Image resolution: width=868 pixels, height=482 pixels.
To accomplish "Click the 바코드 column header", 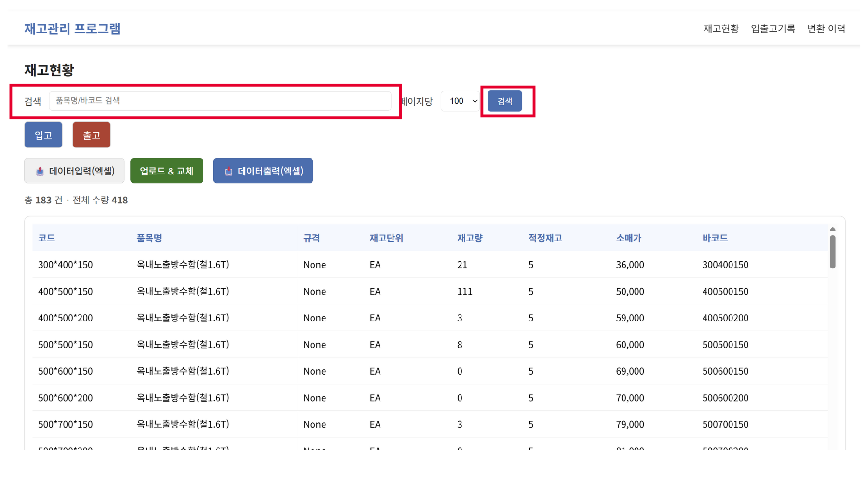I will pyautogui.click(x=715, y=238).
